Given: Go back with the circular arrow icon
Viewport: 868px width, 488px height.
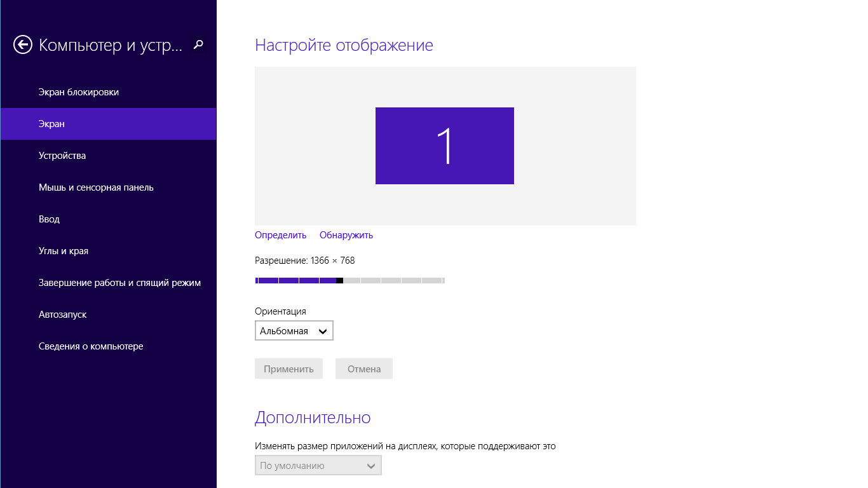Looking at the screenshot, I should click(23, 44).
